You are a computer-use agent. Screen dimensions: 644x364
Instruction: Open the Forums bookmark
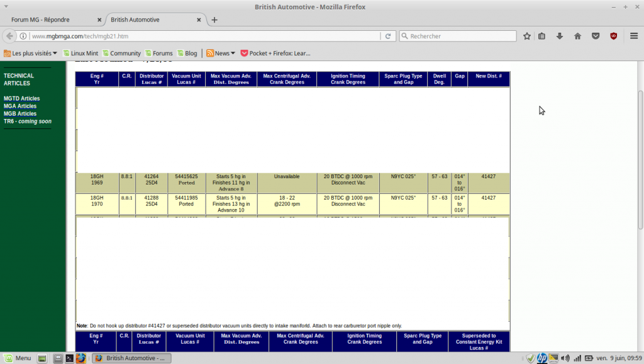[159, 53]
